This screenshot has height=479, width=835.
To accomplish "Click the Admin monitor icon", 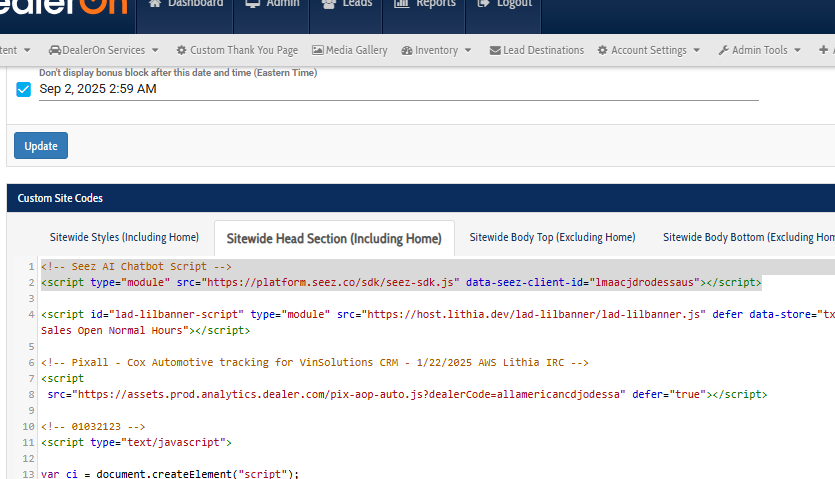I will click(x=252, y=4).
